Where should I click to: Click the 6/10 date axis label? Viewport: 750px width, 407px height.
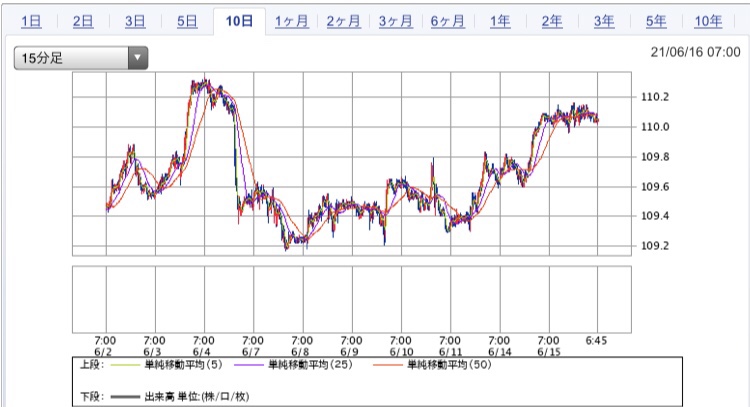tap(401, 352)
